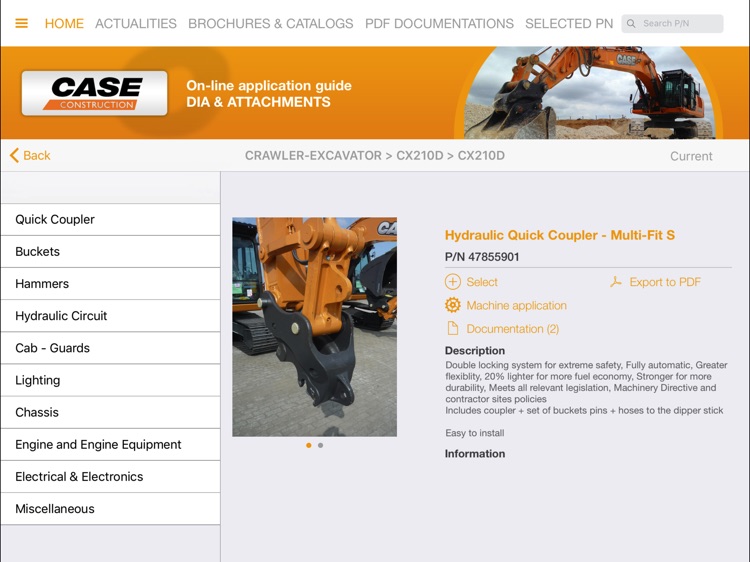This screenshot has width=750, height=562.
Task: Select Electrical & Electronics category
Action: (110, 476)
